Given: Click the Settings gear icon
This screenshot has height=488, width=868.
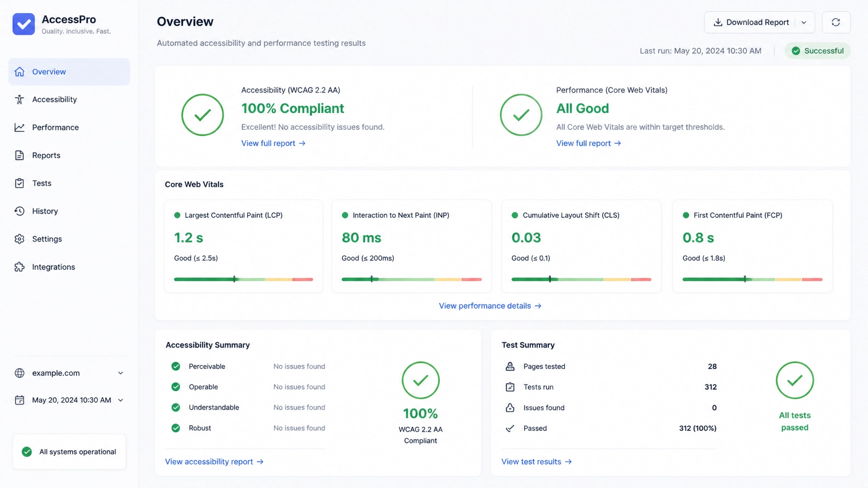Looking at the screenshot, I should [19, 239].
